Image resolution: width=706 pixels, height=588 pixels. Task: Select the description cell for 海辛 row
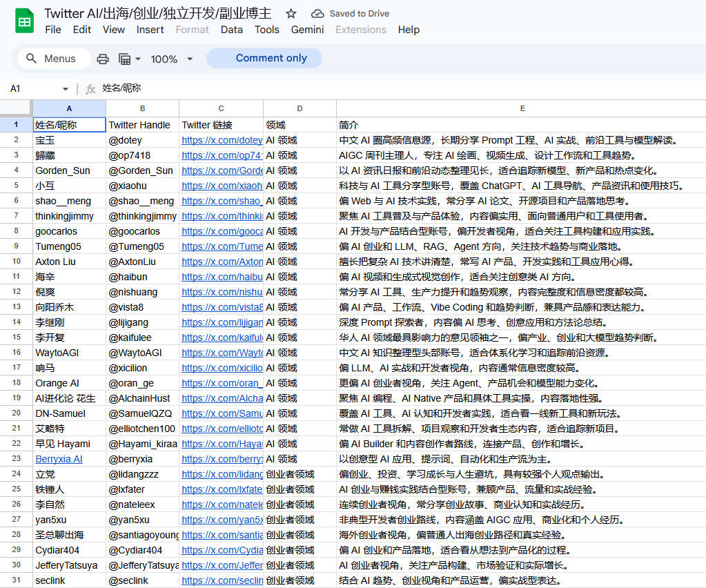click(x=522, y=277)
